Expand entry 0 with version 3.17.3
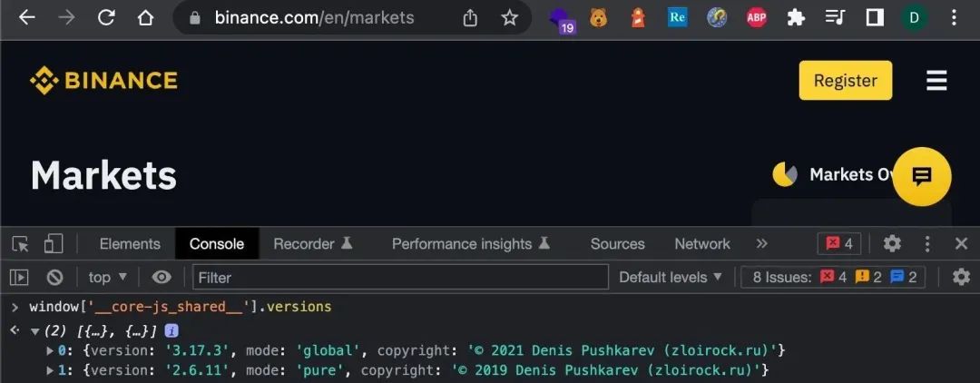This screenshot has height=383, width=980. click(x=50, y=350)
